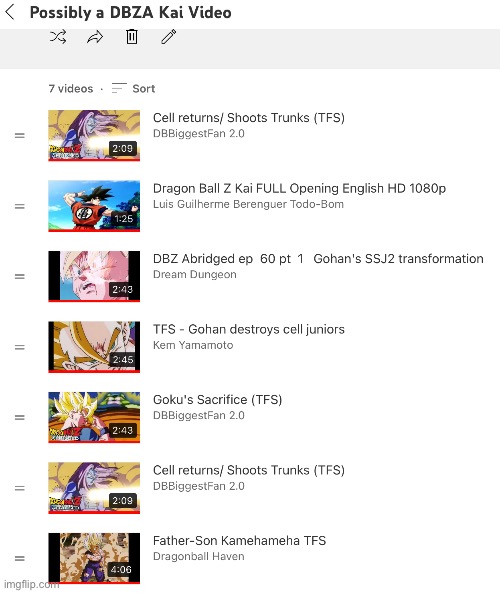Grab the reorder handle for Dragon Ball Z Kai Opening
Image resolution: width=500 pixels, height=593 pixels.
pyautogui.click(x=20, y=206)
